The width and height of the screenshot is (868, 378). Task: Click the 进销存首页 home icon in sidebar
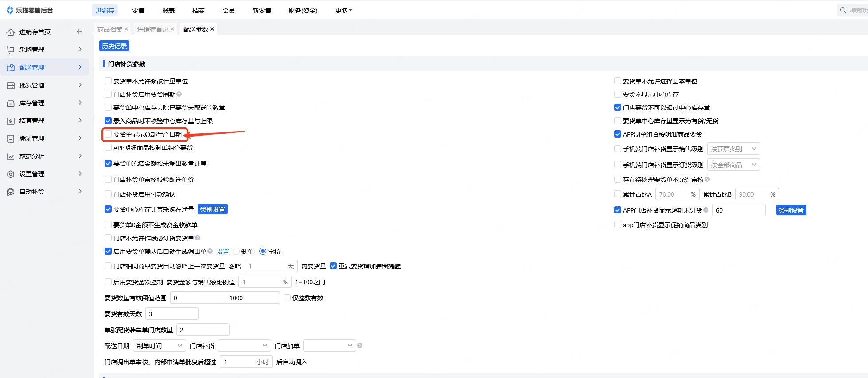[x=11, y=32]
